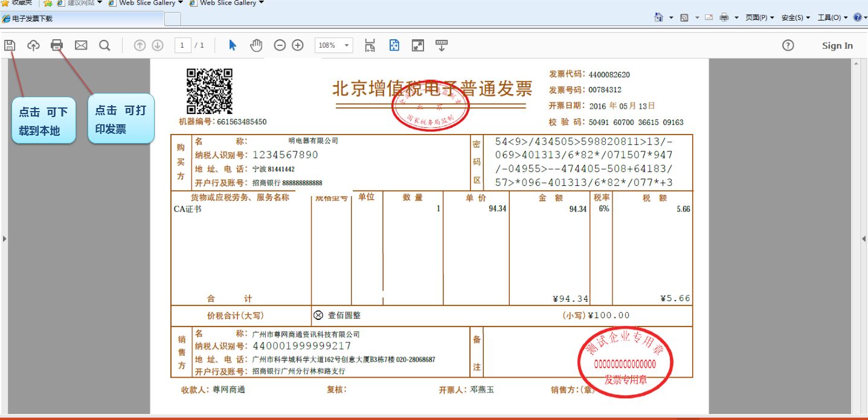The width and height of the screenshot is (868, 420).
Task: Click the page number input field
Action: 182,45
